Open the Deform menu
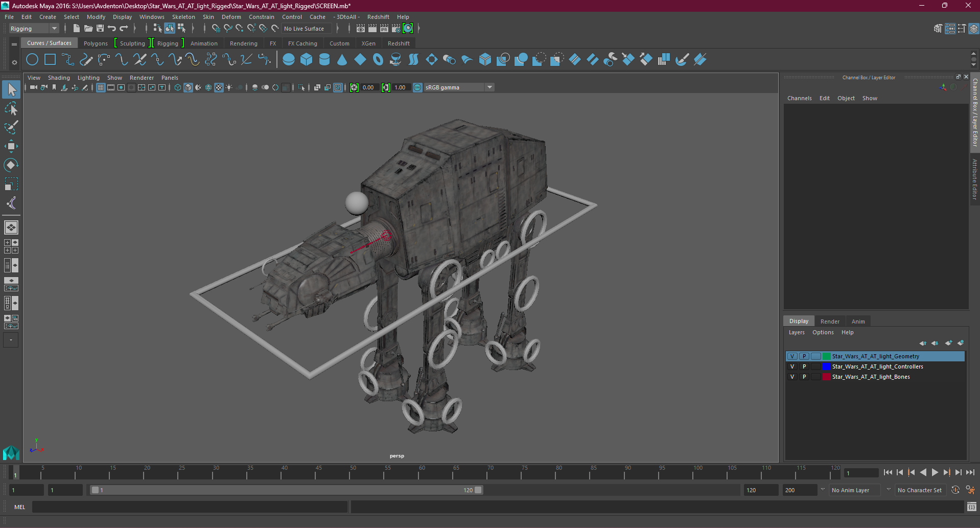 click(231, 17)
